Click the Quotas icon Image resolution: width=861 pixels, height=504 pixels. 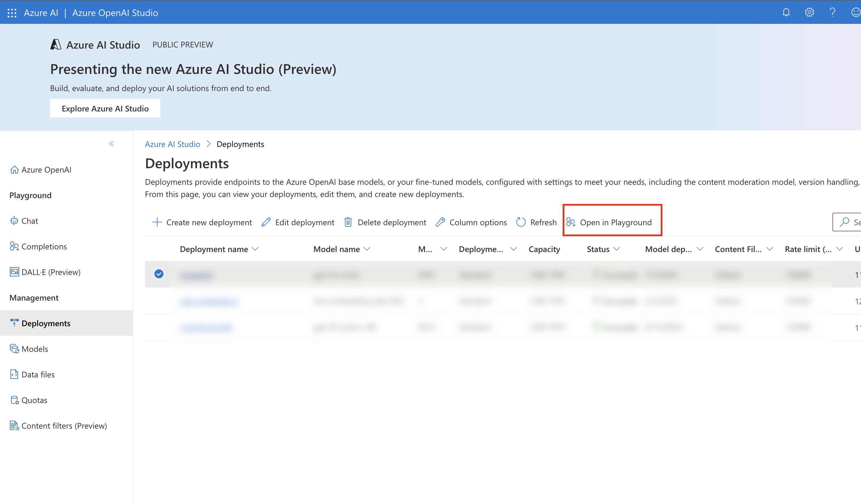(x=14, y=400)
